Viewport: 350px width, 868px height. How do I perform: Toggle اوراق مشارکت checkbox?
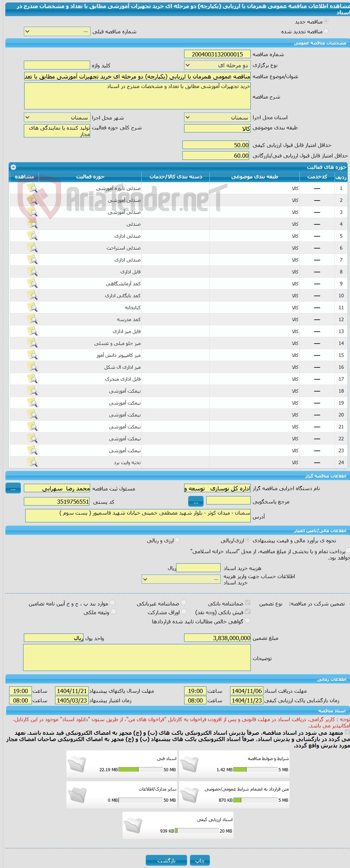tap(183, 611)
